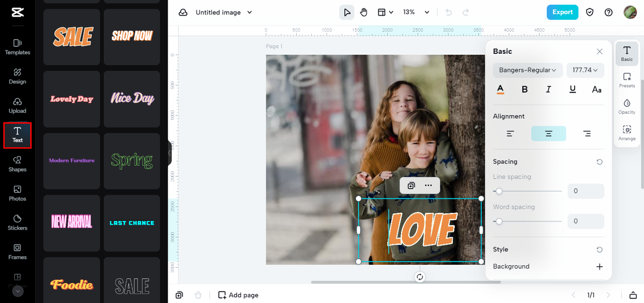Viewport: 644px width, 303px height.
Task: Click the Export button
Action: [562, 12]
